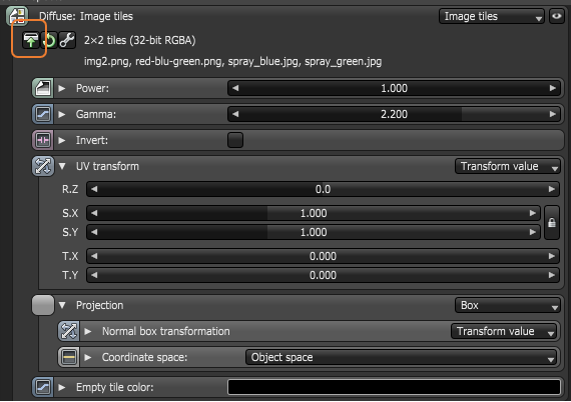This screenshot has height=402, width=571.
Task: Collapse the UV transform section
Action: pyautogui.click(x=62, y=166)
